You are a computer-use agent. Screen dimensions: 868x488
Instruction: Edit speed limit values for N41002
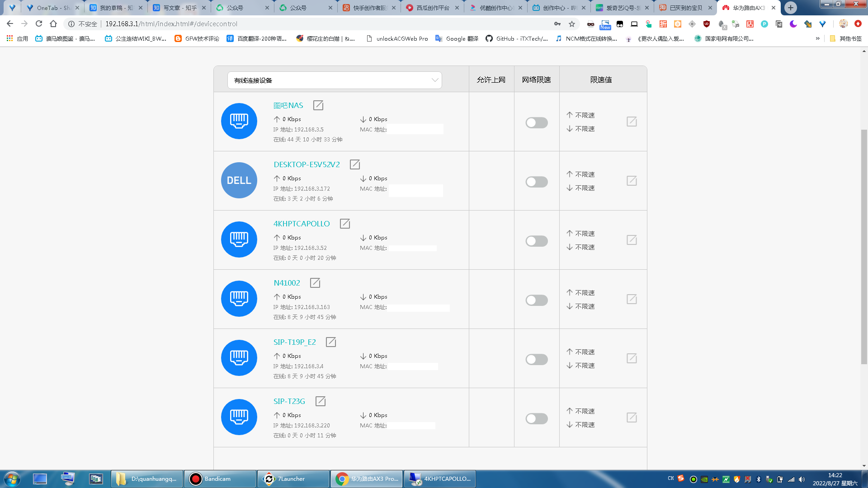tap(632, 299)
